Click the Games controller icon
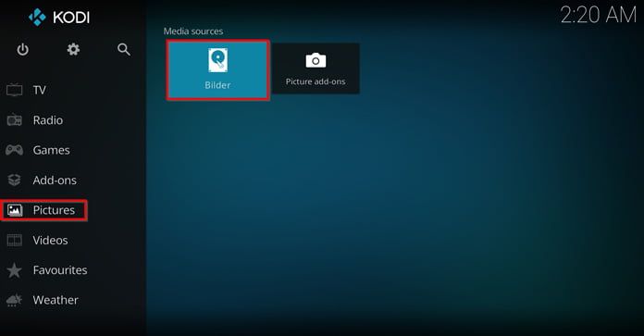 15,150
